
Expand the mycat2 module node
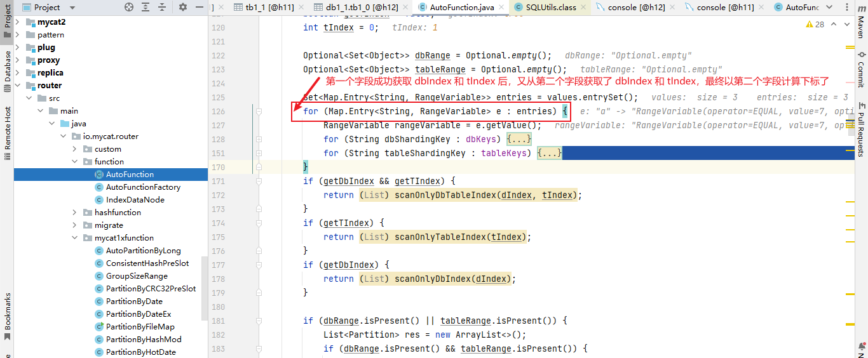(x=17, y=22)
